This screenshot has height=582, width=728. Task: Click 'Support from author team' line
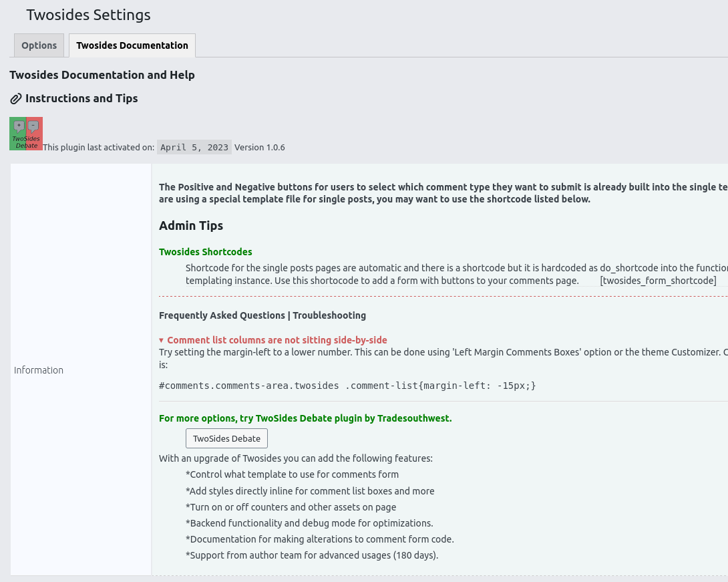(312, 555)
